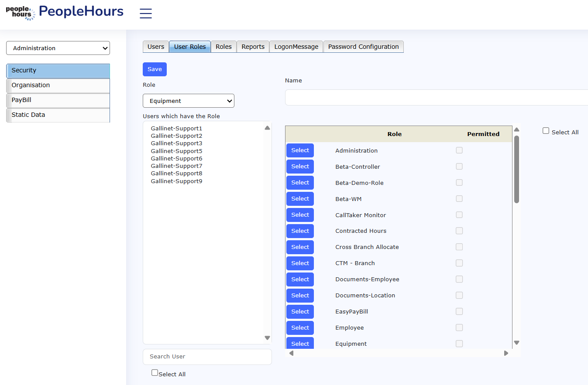Click the roles table vertical scrollbar thumb
The image size is (588, 385).
coord(516,169)
